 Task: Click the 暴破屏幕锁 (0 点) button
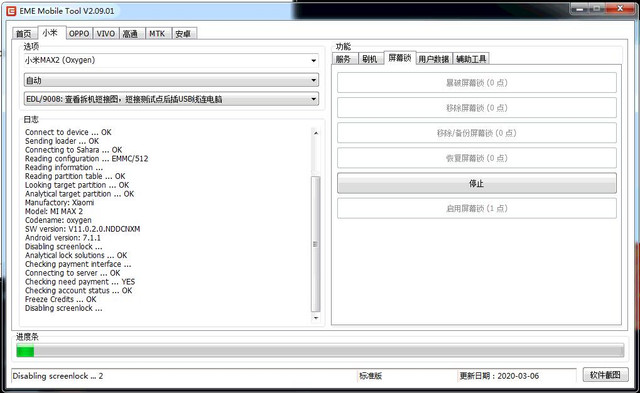point(477,83)
